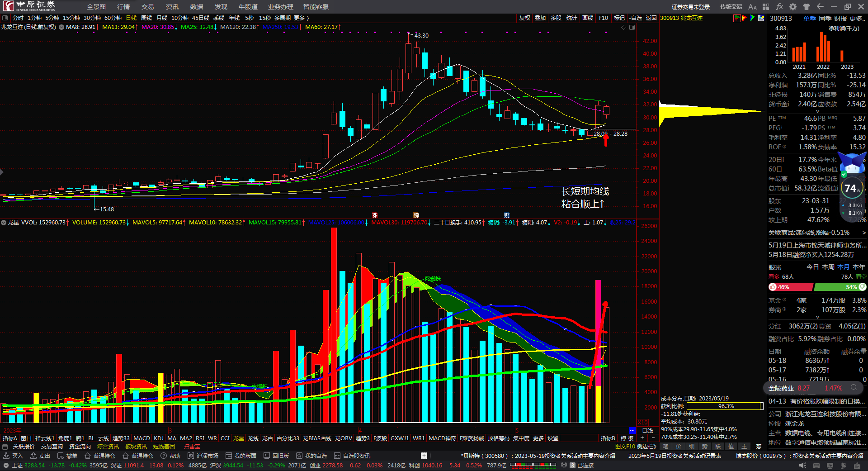
Task: Open the 图文F10 link
Action: tap(625, 447)
